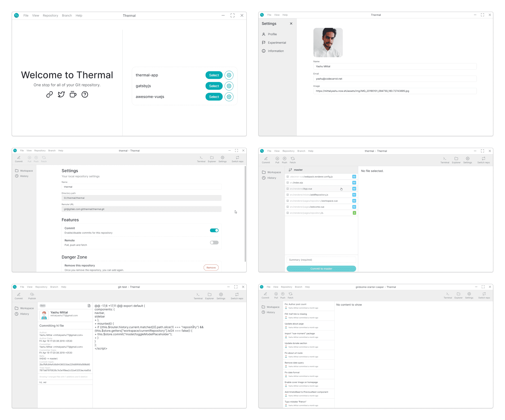The height and width of the screenshot is (420, 505).
Task: Open the View menu in the git-test window
Action: [30, 287]
